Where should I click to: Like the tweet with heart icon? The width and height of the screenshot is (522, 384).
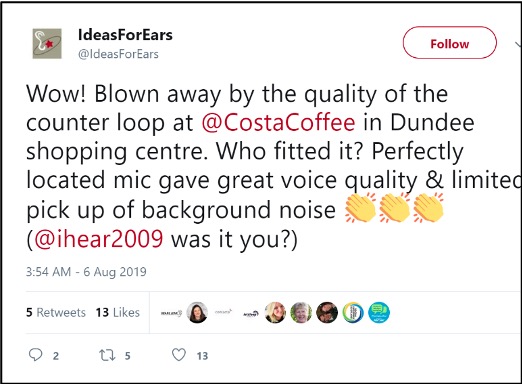pos(179,355)
